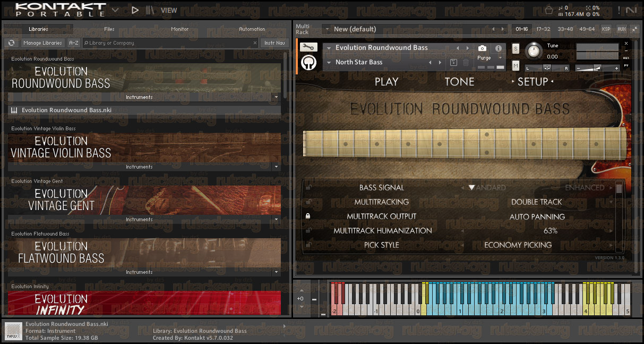Open the New (default) multi dropdown
The image size is (644, 344).
(x=327, y=29)
